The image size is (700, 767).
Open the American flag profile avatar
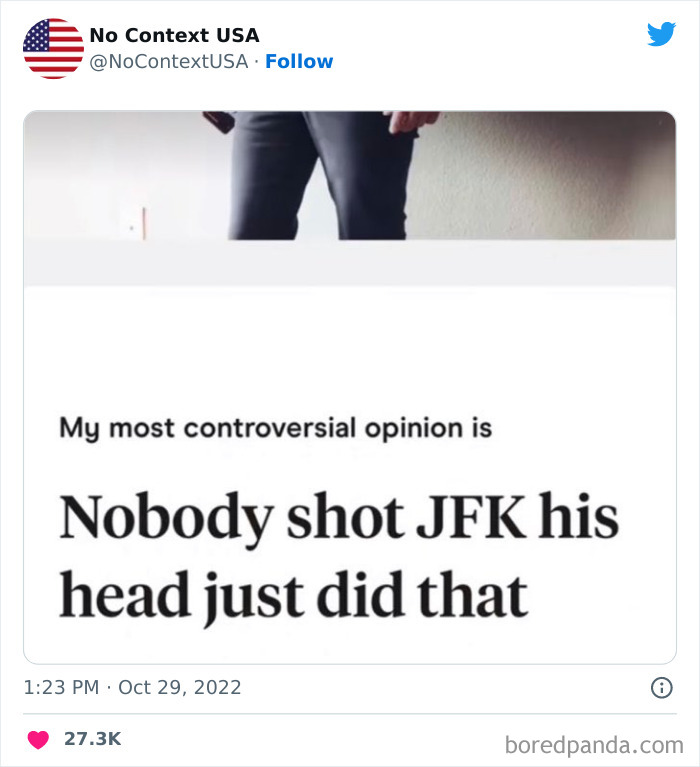(53, 48)
